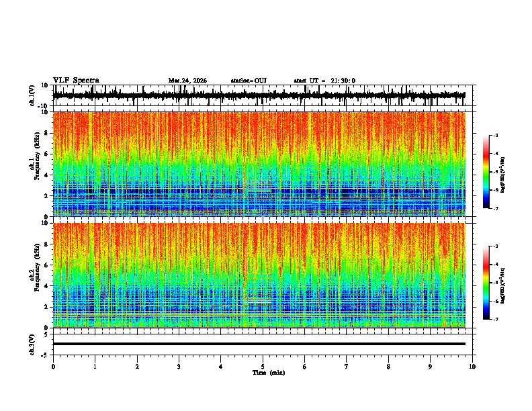Click the ch.1 voltage waveform trace
The height and width of the screenshot is (411, 532).
point(259,95)
